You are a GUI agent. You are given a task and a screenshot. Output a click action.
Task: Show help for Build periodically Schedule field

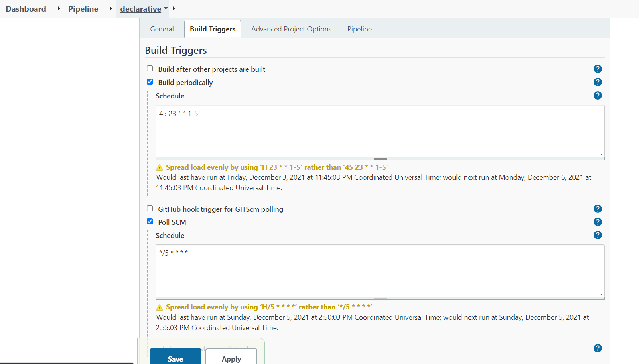tap(597, 96)
